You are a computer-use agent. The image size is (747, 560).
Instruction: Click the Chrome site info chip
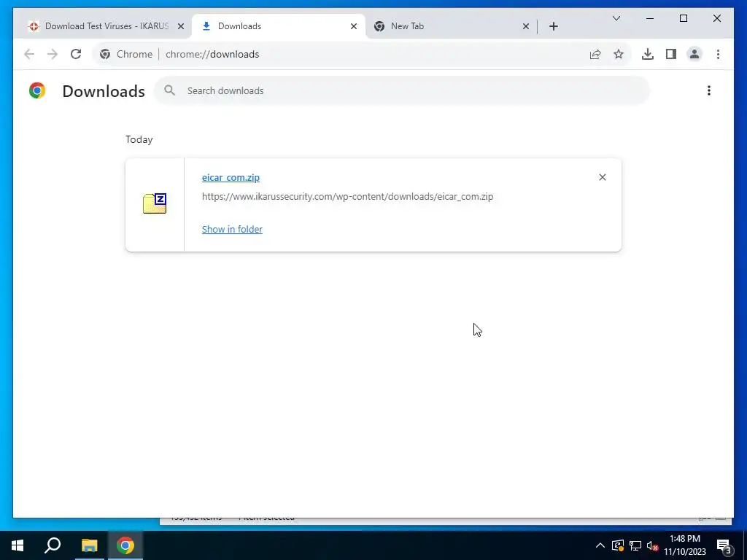(125, 54)
